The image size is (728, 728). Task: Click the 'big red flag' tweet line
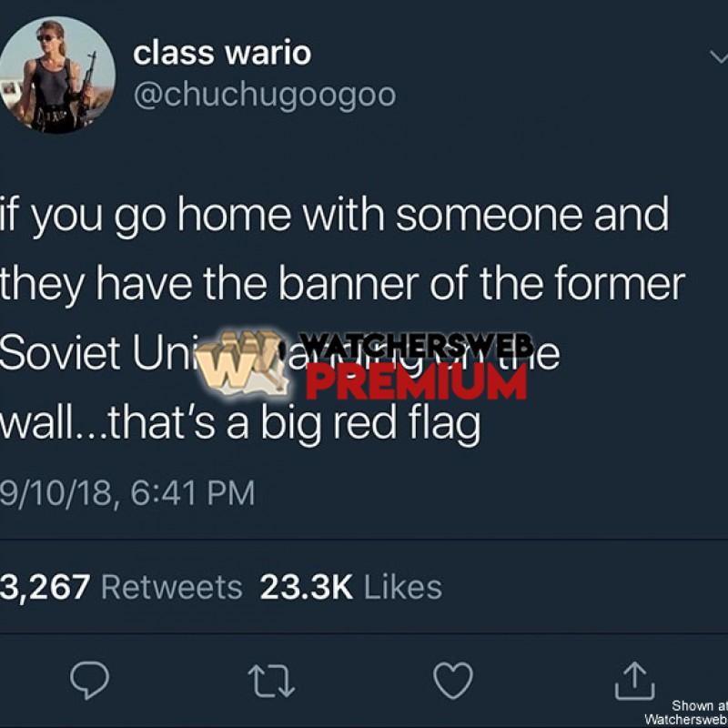tap(240, 423)
